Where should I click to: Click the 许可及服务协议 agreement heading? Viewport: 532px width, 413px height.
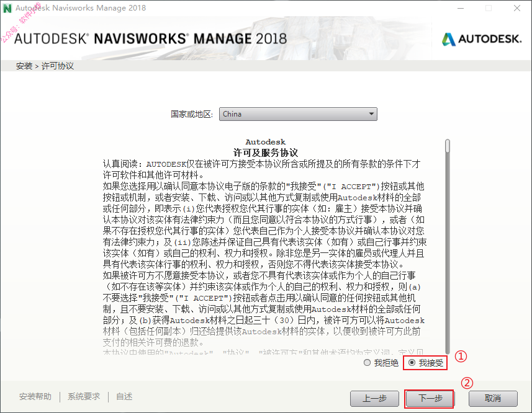coord(265,153)
